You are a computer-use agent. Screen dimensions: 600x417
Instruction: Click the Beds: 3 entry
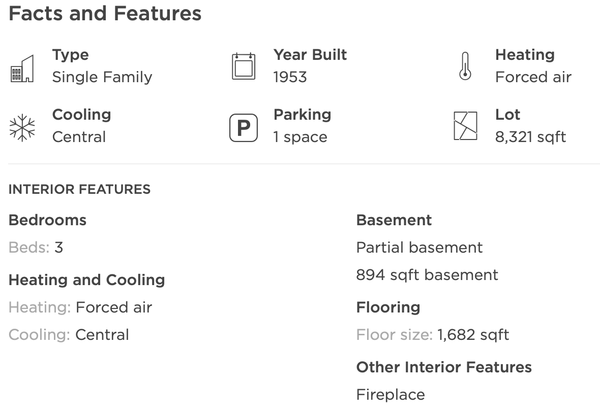click(x=36, y=248)
